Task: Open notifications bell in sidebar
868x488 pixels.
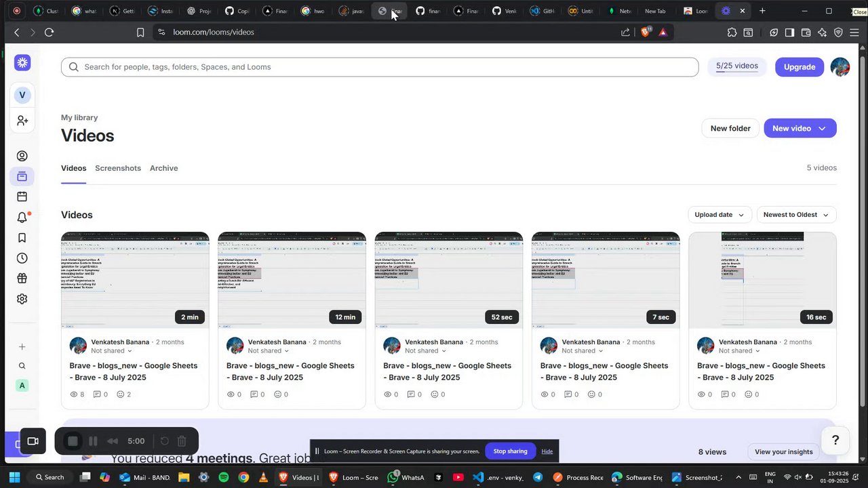Action: 22,218
